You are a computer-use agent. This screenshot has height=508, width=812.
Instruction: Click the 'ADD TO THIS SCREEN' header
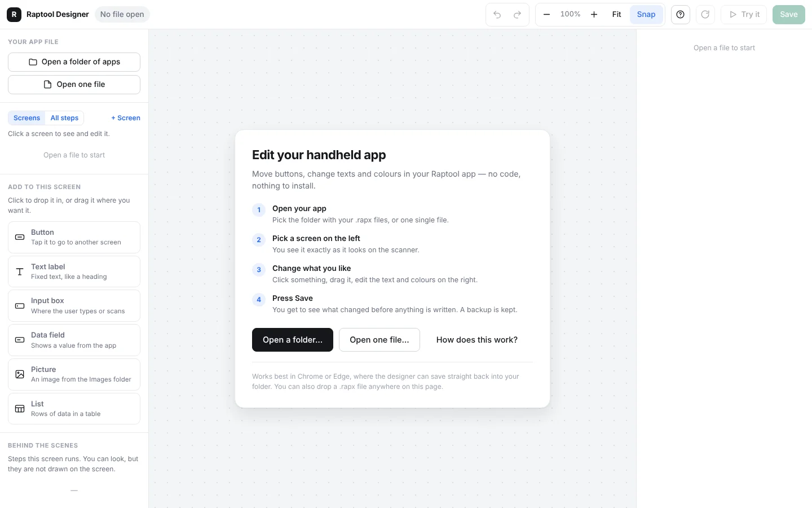45,187
